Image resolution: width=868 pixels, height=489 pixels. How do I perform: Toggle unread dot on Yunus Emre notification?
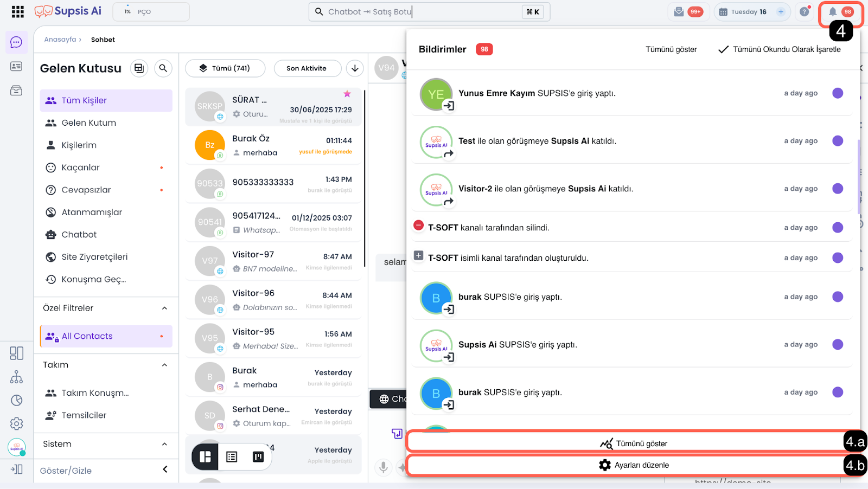point(838,93)
